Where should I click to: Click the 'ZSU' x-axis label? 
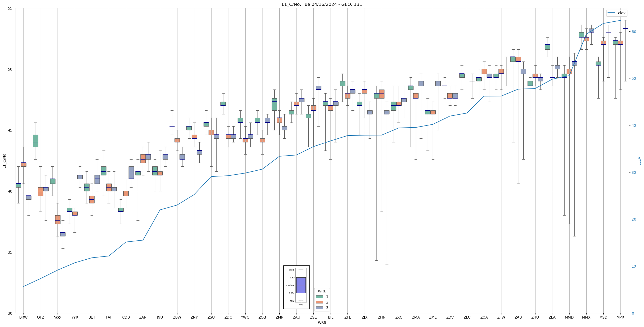coord(211,317)
